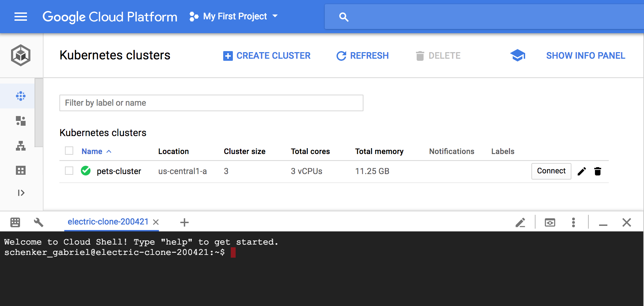Select the electric-clone-200421 shell tab
Viewport: 644px width, 306px height.
coord(108,222)
